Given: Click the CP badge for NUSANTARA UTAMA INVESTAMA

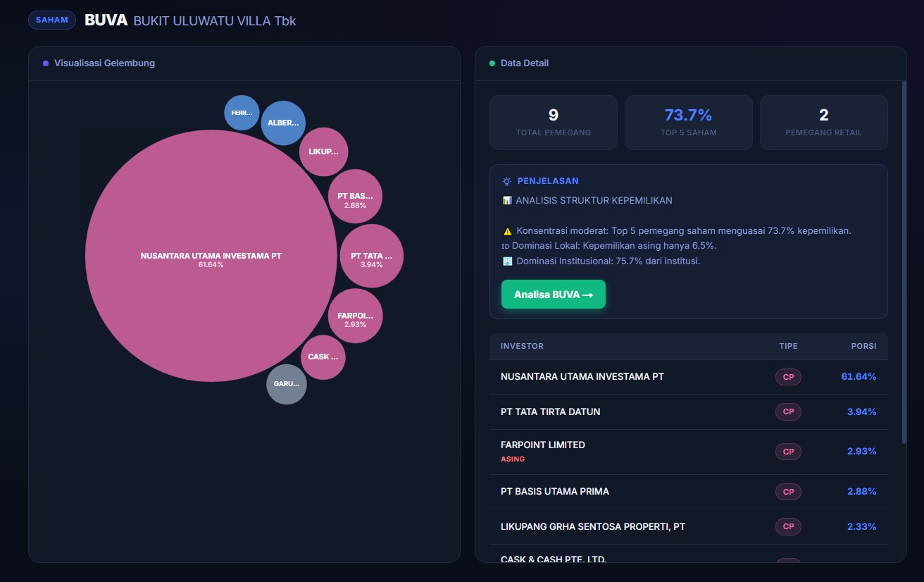Looking at the screenshot, I should point(788,377).
